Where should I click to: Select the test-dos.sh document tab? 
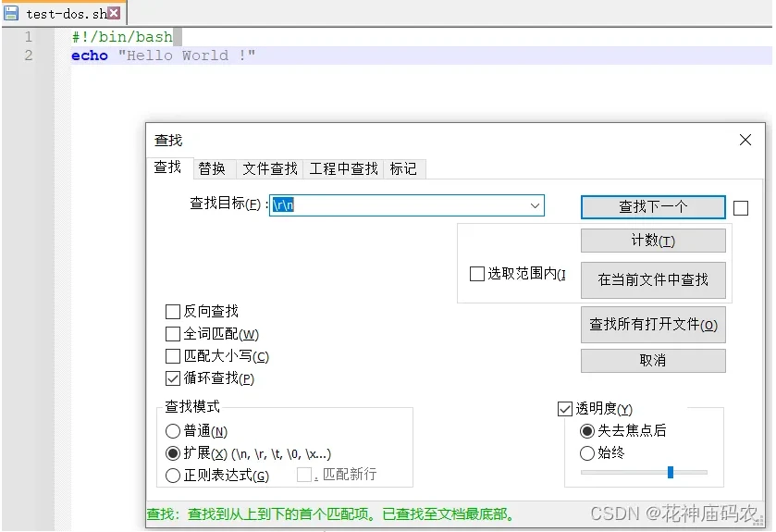65,13
